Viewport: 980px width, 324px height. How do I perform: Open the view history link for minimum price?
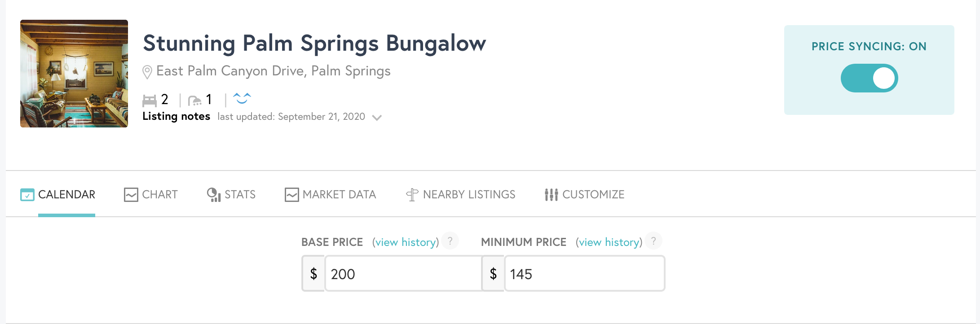[609, 242]
